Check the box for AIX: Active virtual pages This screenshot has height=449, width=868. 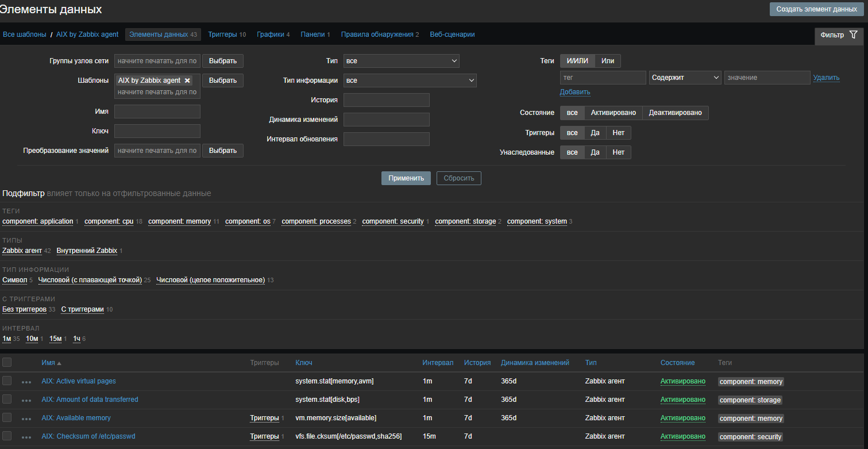7,381
